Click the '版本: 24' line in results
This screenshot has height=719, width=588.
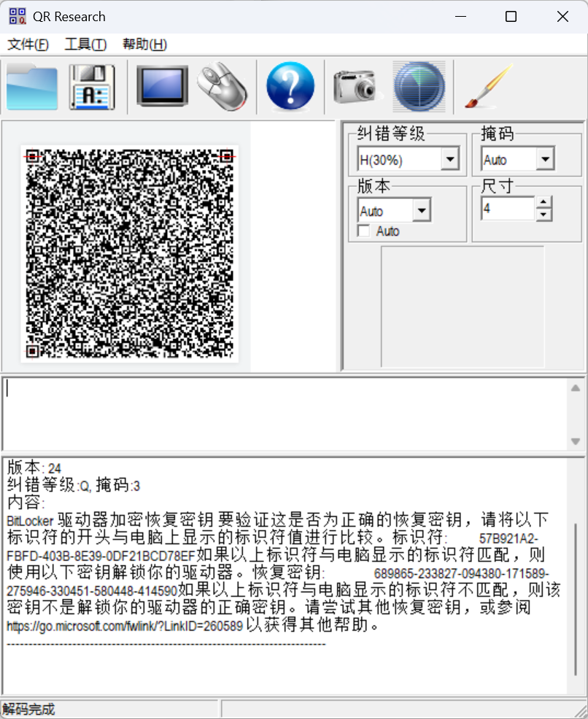(x=34, y=467)
